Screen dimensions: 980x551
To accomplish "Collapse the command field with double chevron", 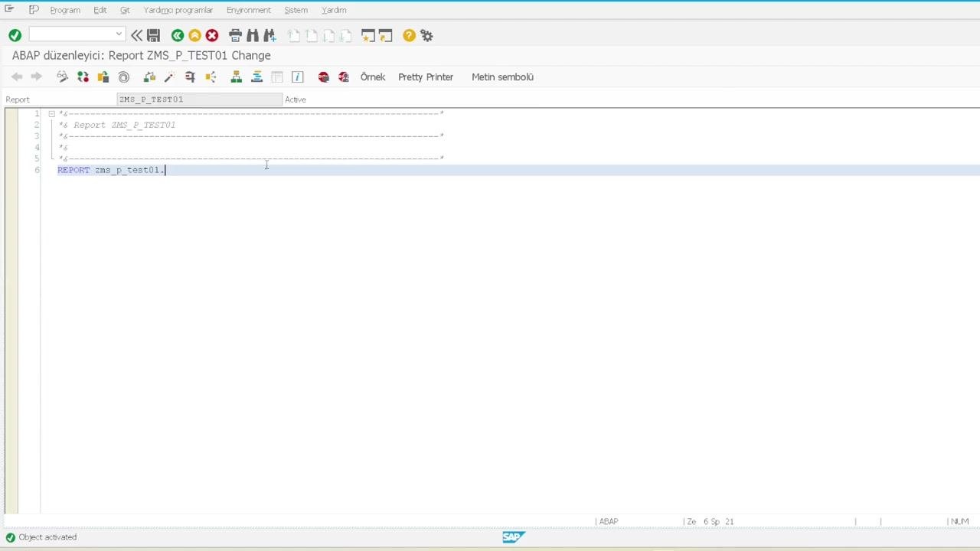I will (x=136, y=35).
